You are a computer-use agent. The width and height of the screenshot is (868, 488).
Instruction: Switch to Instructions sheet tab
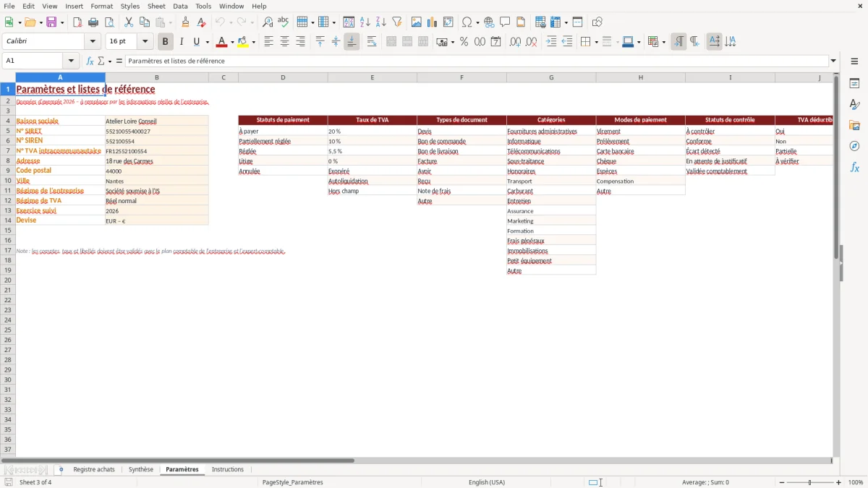point(228,470)
